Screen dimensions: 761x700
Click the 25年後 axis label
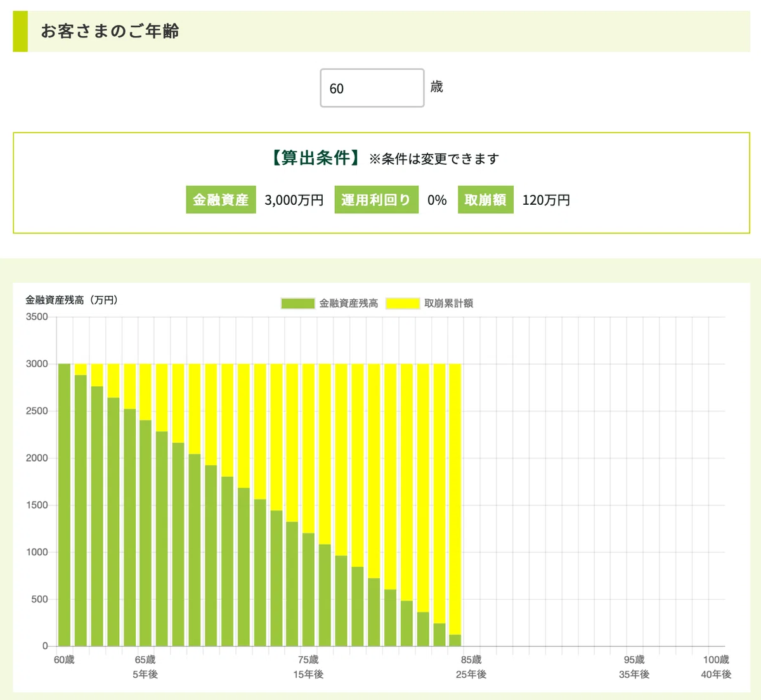(471, 675)
